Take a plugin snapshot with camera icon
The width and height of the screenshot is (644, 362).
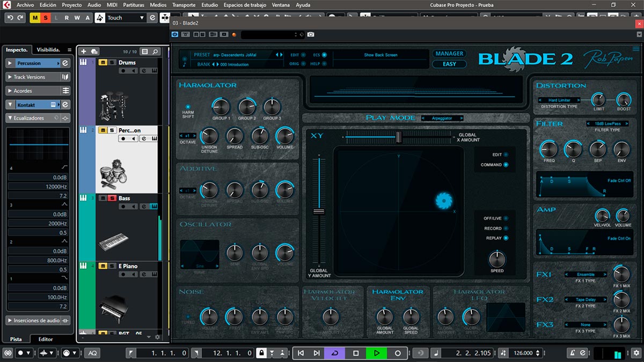pyautogui.click(x=311, y=34)
